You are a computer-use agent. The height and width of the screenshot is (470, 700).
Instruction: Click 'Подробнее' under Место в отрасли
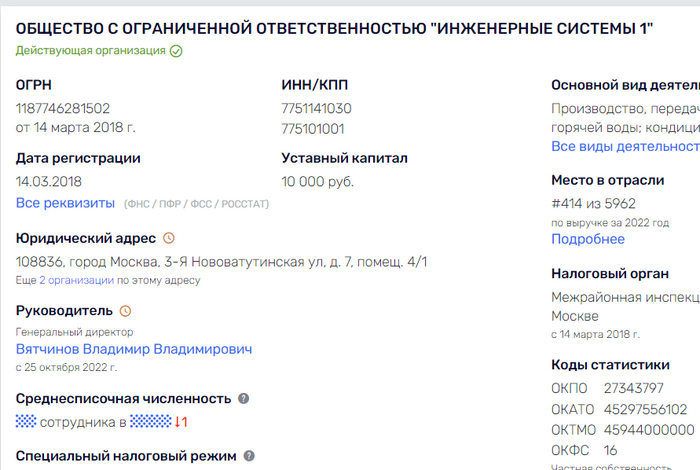(x=588, y=239)
